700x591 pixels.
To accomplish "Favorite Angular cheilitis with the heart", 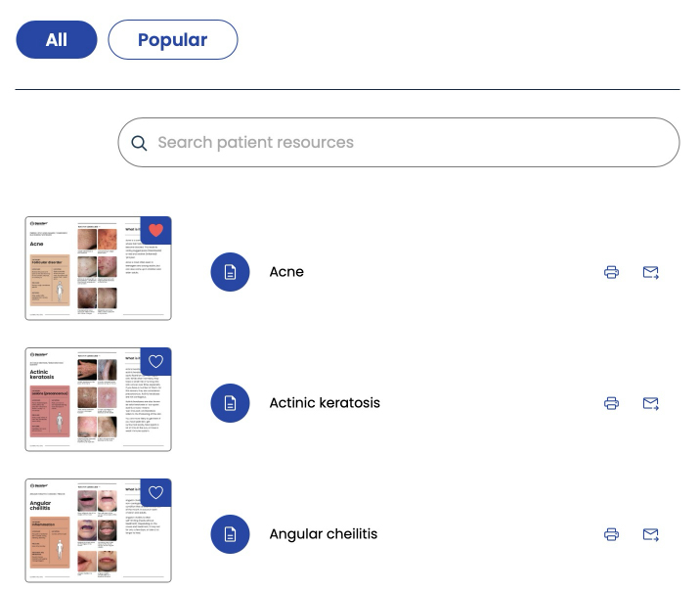I will coord(155,493).
